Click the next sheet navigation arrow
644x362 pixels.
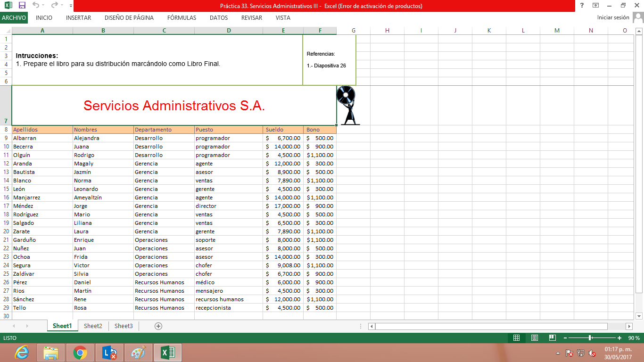click(27, 326)
